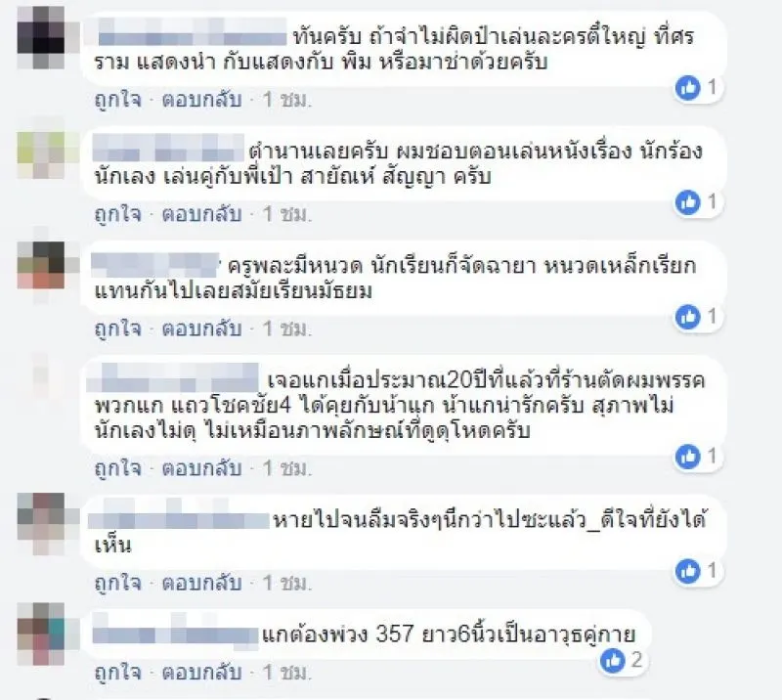Viewport: 782px width, 700px height.
Task: Open the first commenter's dark profile picture
Action: (41, 38)
